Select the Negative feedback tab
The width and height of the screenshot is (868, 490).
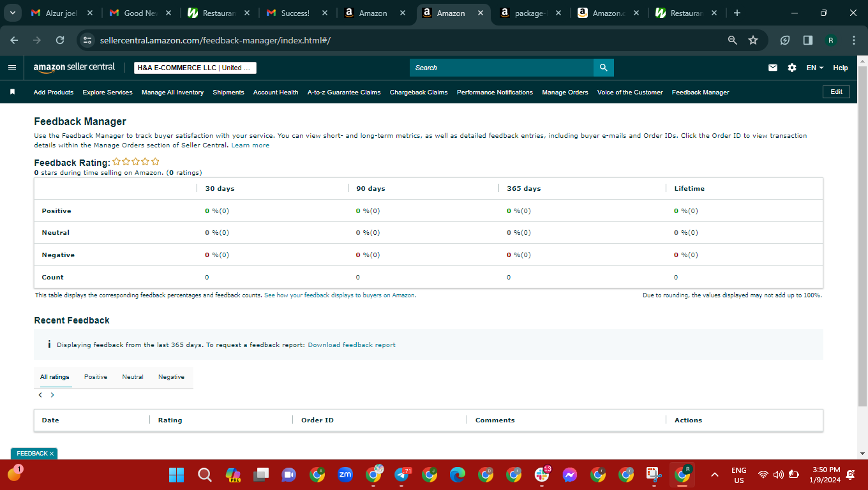coord(171,377)
